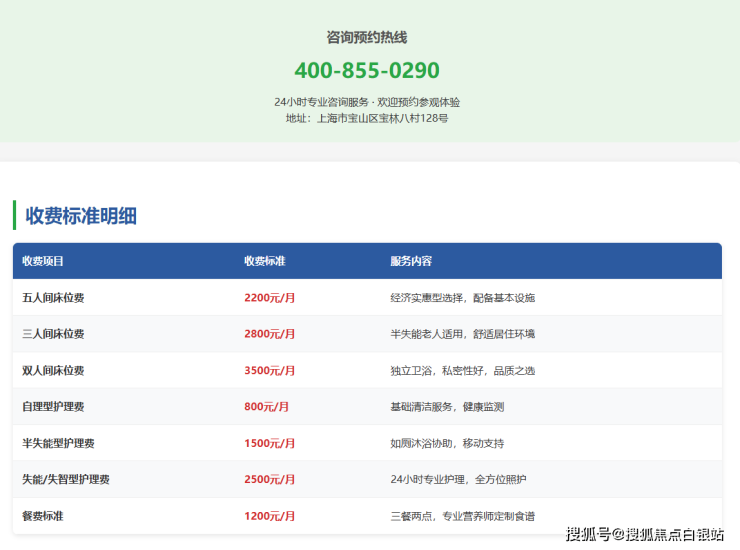Click the 3500元/月 price for double room

270,371
